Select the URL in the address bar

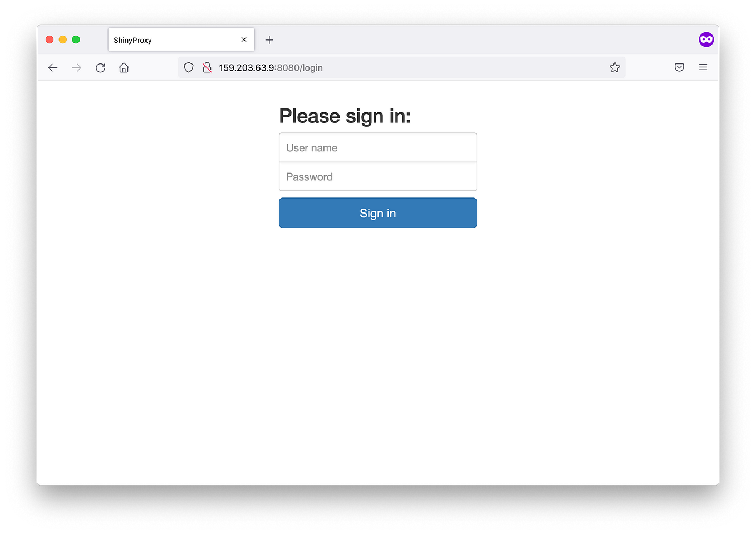click(x=271, y=68)
